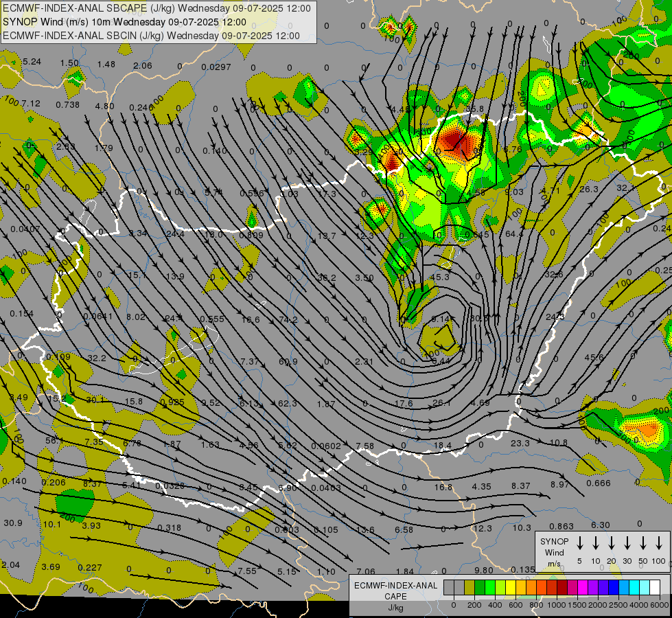The height and width of the screenshot is (618, 672).
Task: Click the map value 36.2
Action: pyautogui.click(x=327, y=277)
